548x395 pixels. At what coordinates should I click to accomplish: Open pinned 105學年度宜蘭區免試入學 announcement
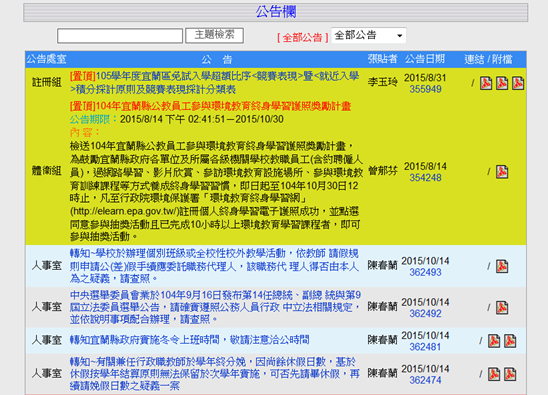pos(214,83)
